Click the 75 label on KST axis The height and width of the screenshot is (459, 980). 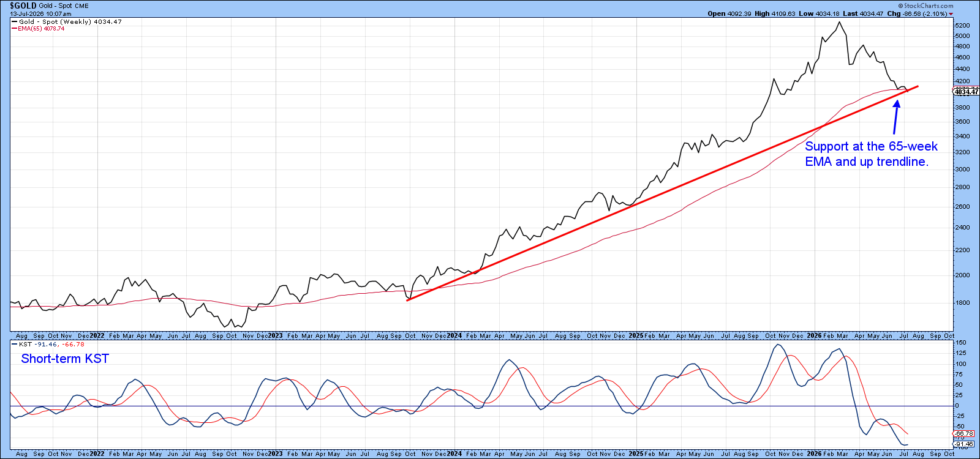pos(959,375)
